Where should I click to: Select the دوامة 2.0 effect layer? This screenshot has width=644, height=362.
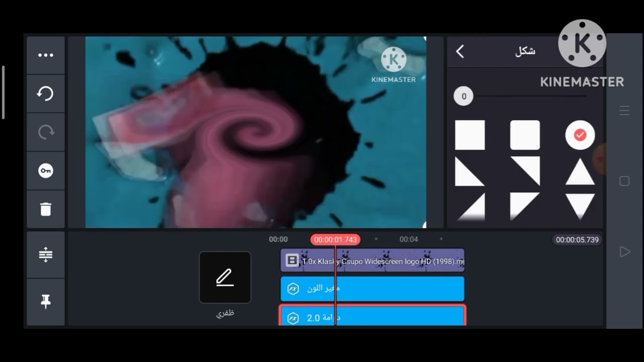[372, 316]
